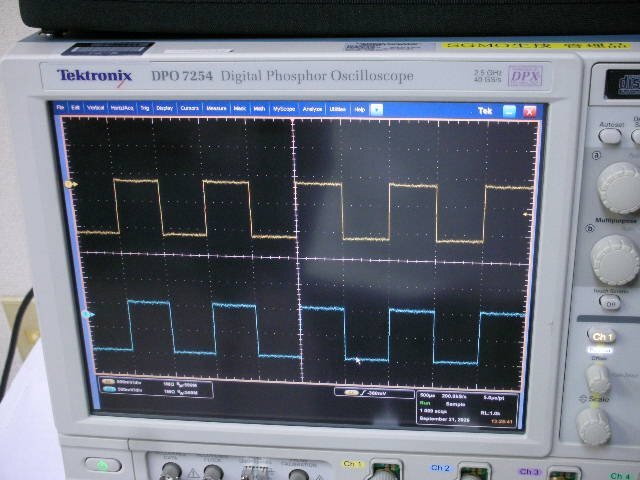Open the Edit menu
The height and width of the screenshot is (480, 640).
pyautogui.click(x=75, y=107)
